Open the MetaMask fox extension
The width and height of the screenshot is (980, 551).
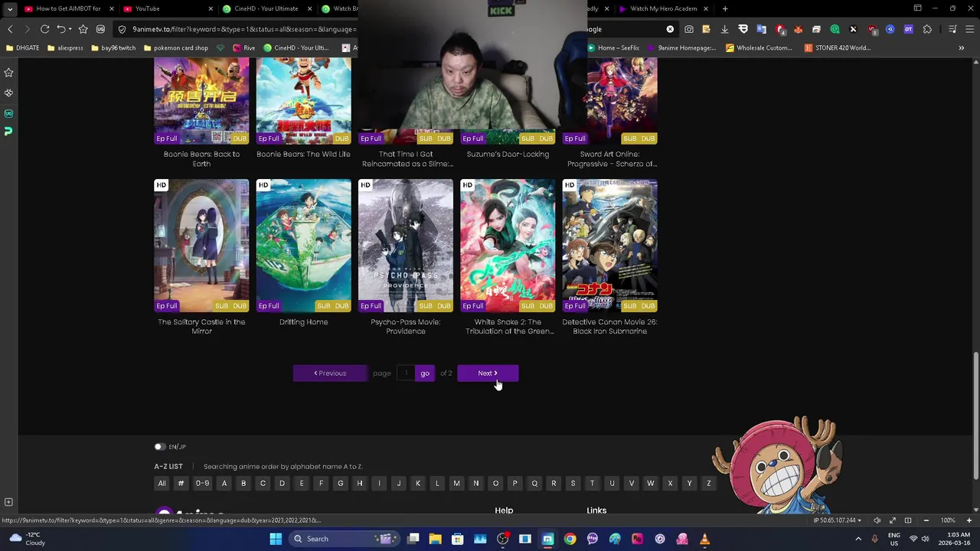click(798, 29)
